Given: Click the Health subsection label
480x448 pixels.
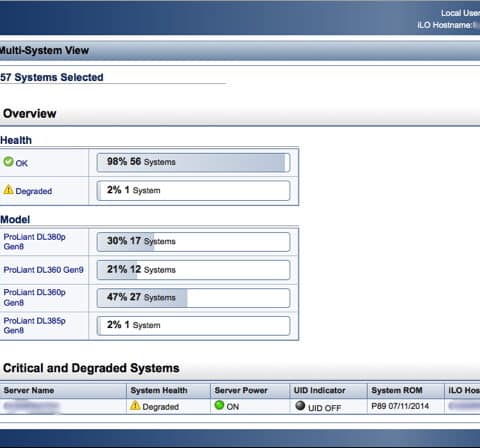Looking at the screenshot, I should (x=16, y=140).
